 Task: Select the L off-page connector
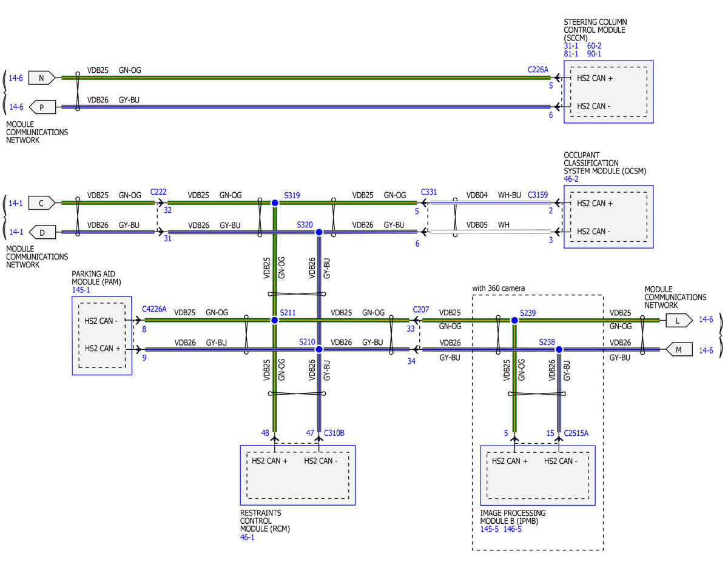coord(679,319)
